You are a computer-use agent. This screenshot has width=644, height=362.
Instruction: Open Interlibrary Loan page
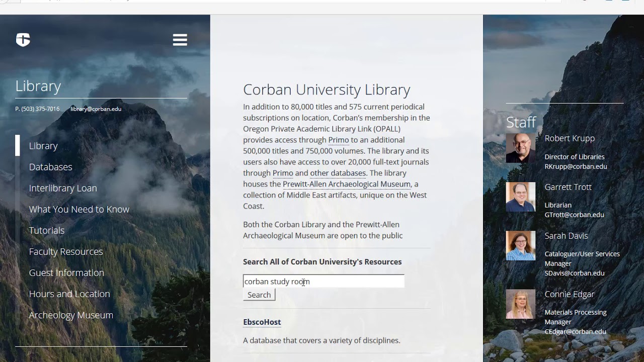(x=63, y=188)
